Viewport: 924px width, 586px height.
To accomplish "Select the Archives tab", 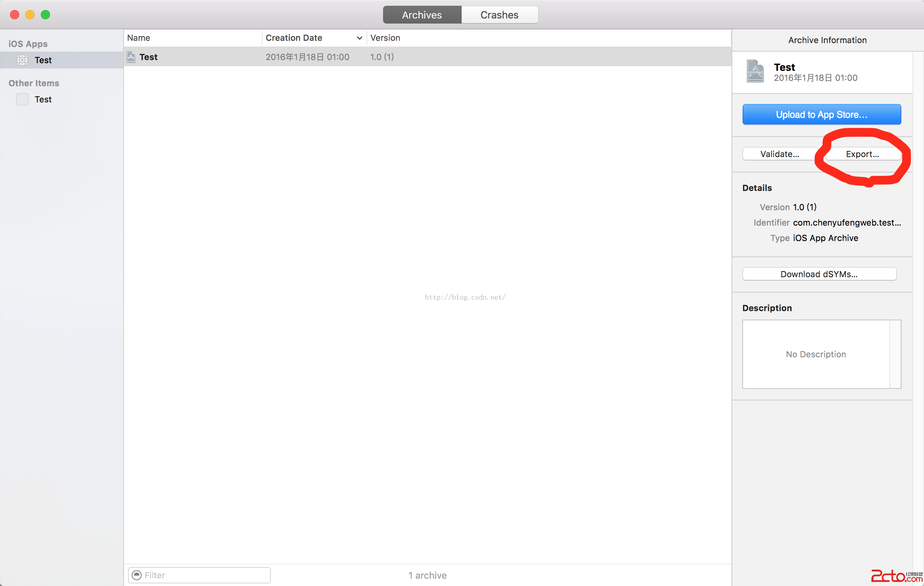I will [x=422, y=15].
